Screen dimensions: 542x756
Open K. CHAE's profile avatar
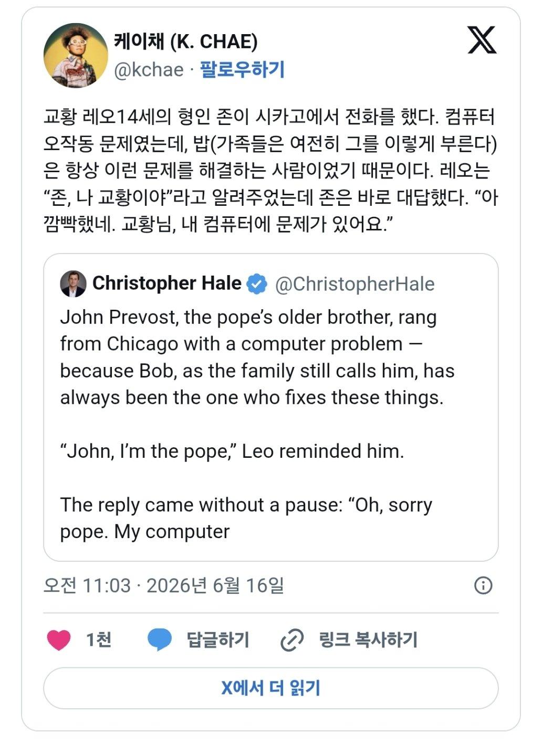pyautogui.click(x=76, y=55)
